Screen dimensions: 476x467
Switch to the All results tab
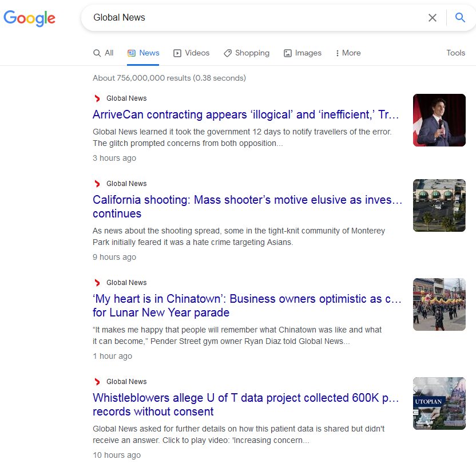coord(103,53)
